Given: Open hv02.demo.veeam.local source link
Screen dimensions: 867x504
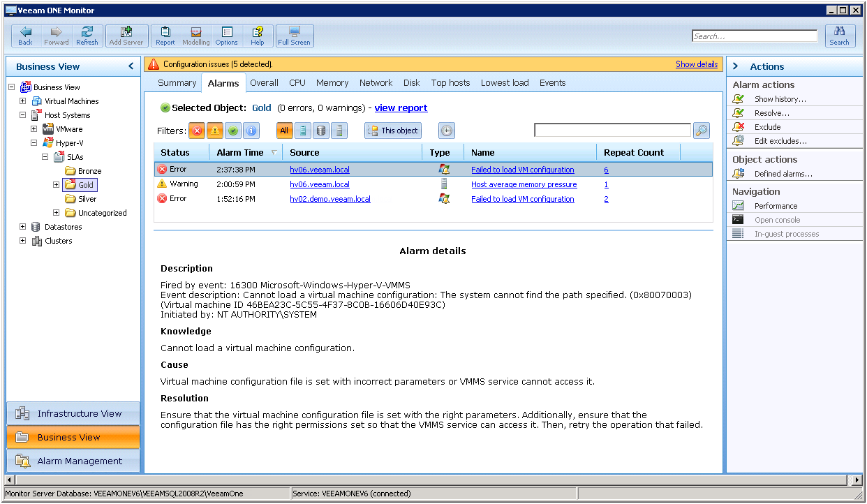Looking at the screenshot, I should [x=330, y=199].
